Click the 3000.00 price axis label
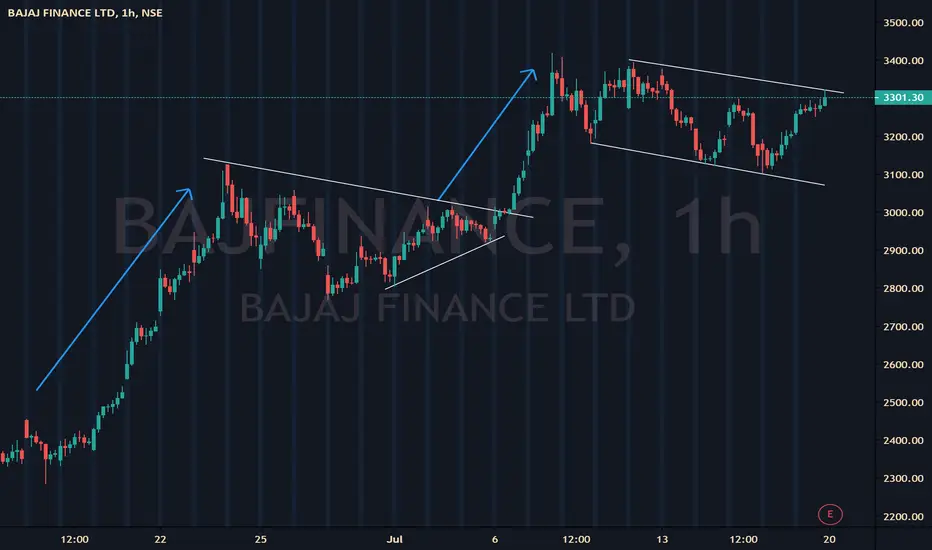The height and width of the screenshot is (550, 932). (x=903, y=213)
